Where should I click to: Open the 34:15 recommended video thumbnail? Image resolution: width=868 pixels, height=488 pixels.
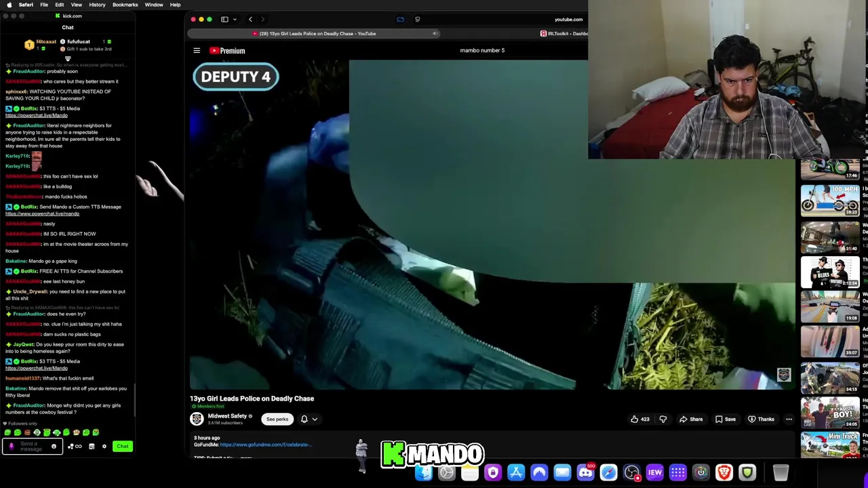pyautogui.click(x=830, y=377)
